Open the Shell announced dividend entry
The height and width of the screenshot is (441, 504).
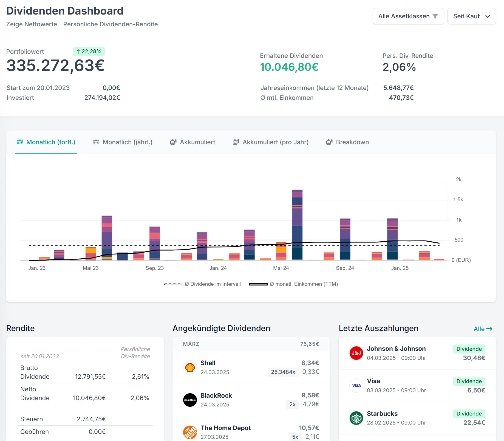(x=251, y=367)
